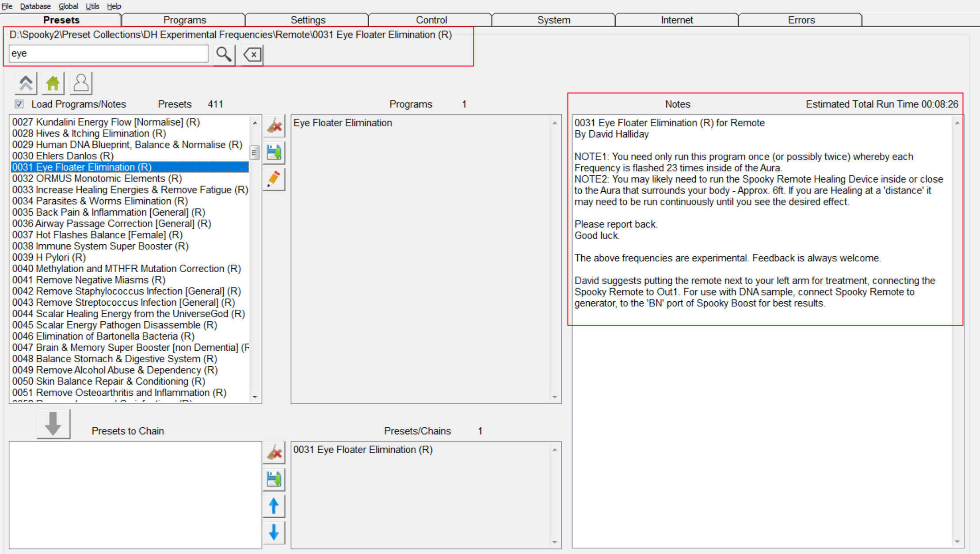Clear the search with the backspace icon

point(252,54)
